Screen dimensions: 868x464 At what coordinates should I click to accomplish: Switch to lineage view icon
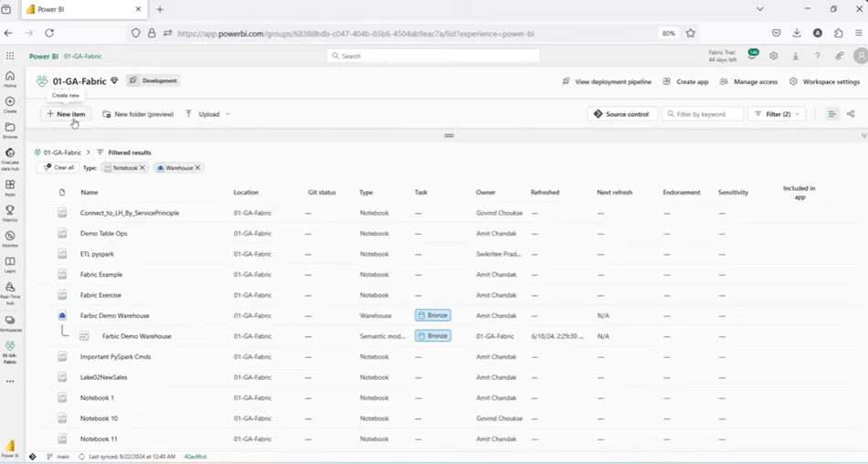[x=851, y=114]
